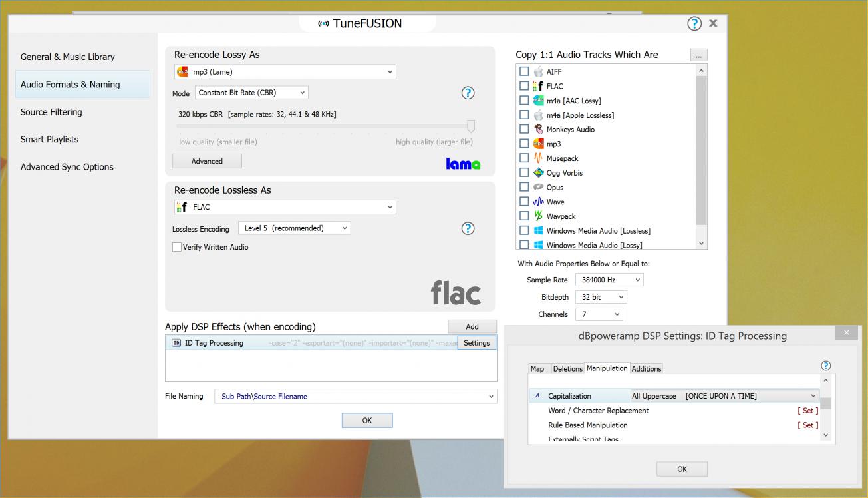Switch to the Additions tab

(x=647, y=369)
